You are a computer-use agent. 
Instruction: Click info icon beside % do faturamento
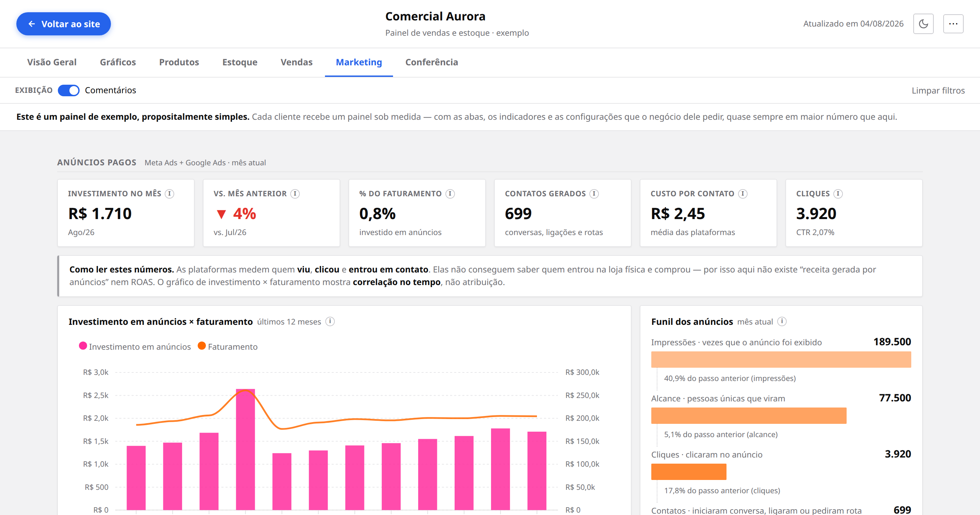(x=450, y=194)
